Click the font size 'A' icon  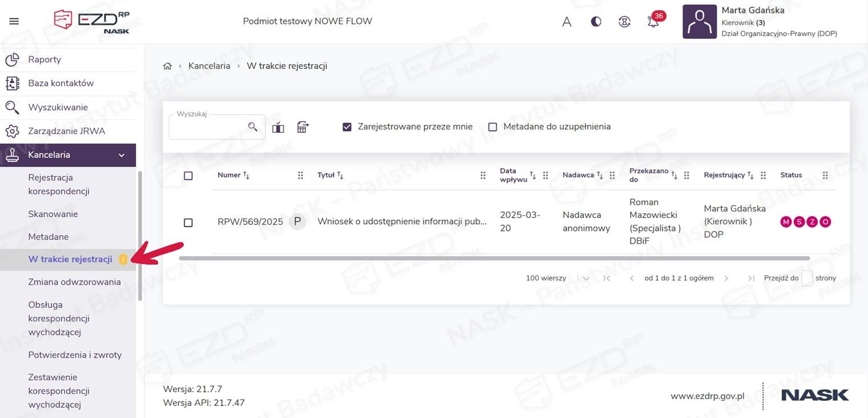point(567,22)
